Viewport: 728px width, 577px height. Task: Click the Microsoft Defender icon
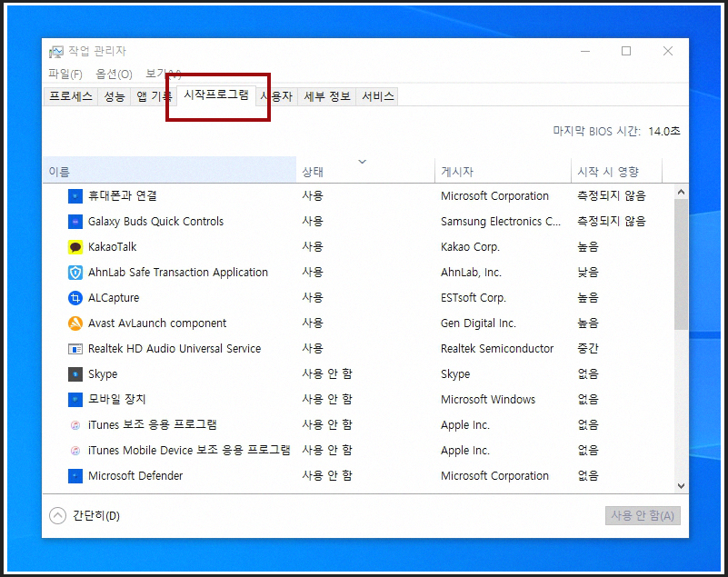[75, 476]
